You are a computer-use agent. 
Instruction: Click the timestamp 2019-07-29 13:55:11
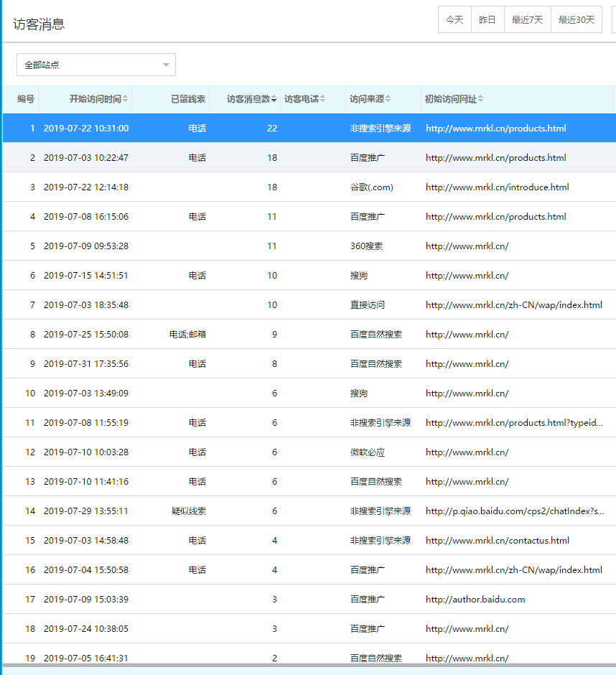tap(86, 511)
